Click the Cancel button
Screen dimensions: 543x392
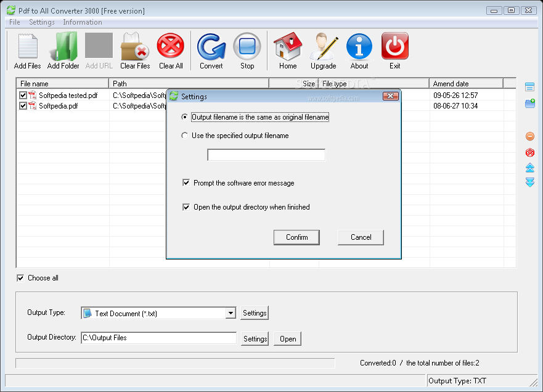point(361,237)
